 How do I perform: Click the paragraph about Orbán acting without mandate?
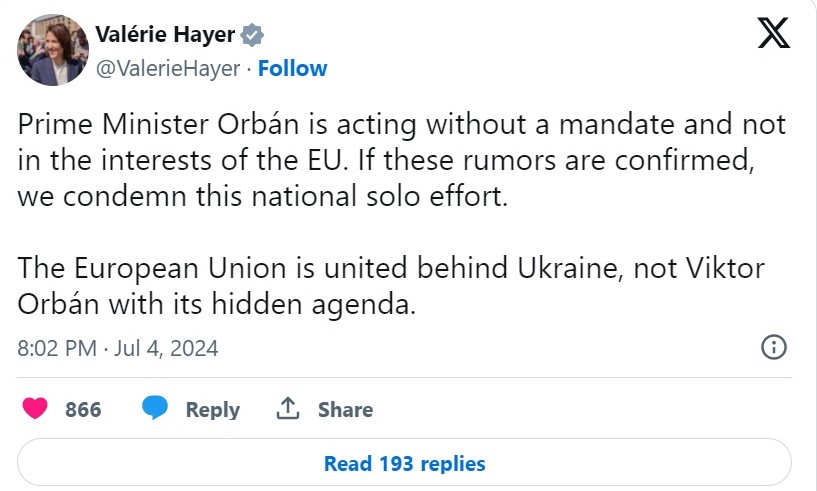[x=402, y=159]
